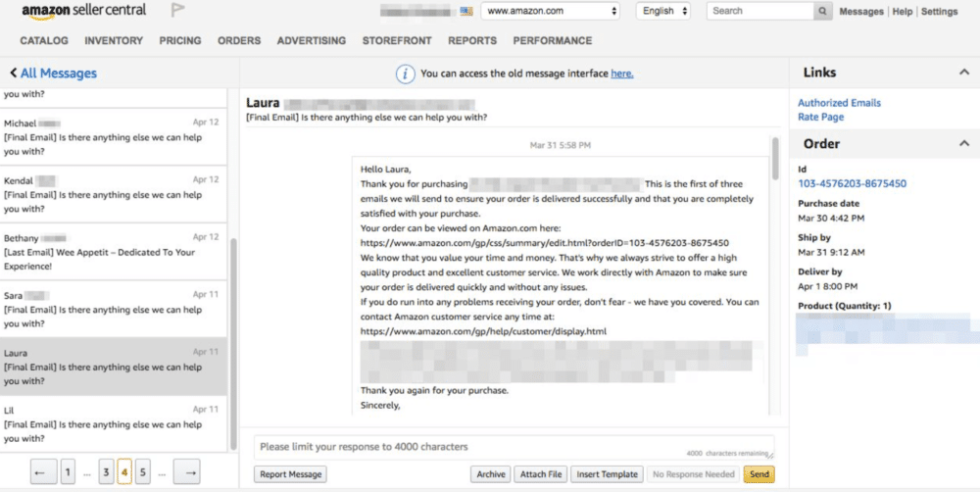Collapse the Links panel
Image resolution: width=980 pixels, height=492 pixels.
(x=963, y=73)
